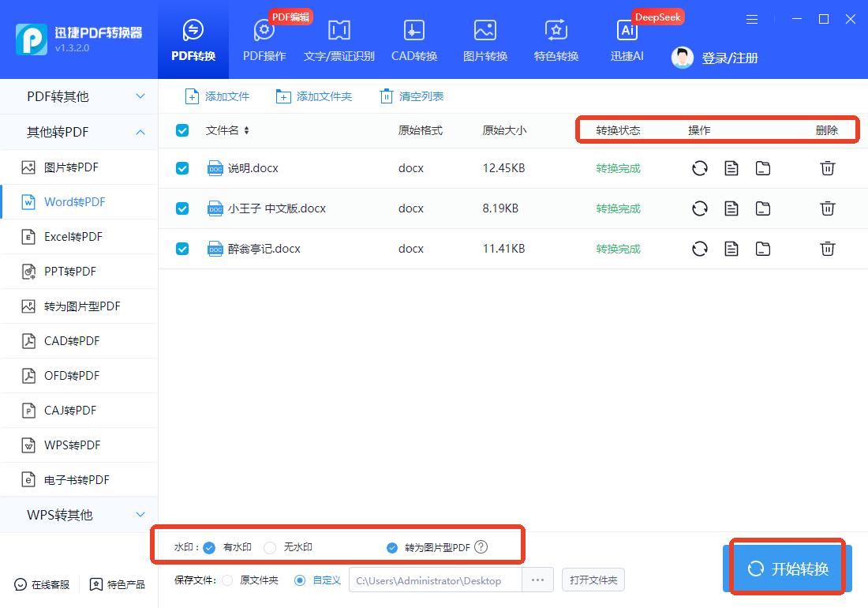This screenshot has height=608, width=868.
Task: Expand the PDF转其他 sidebar group
Action: [78, 96]
